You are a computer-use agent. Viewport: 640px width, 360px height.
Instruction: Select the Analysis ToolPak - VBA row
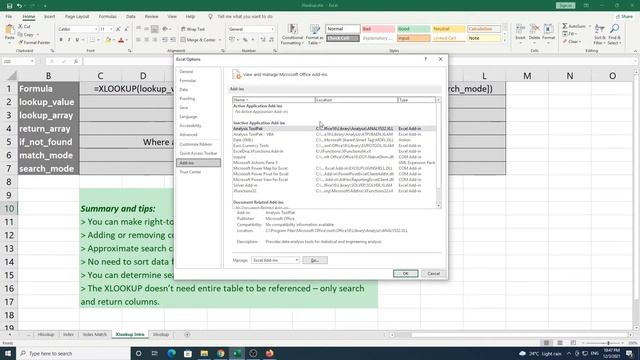(x=334, y=134)
